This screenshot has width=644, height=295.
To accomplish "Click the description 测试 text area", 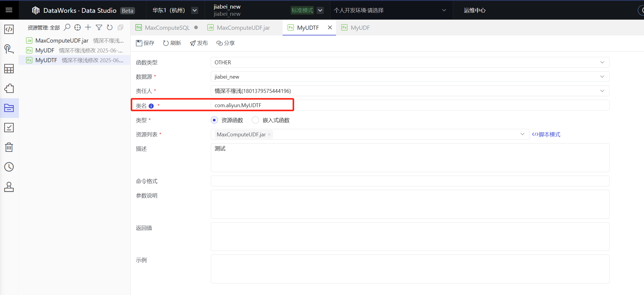I will click(410, 157).
